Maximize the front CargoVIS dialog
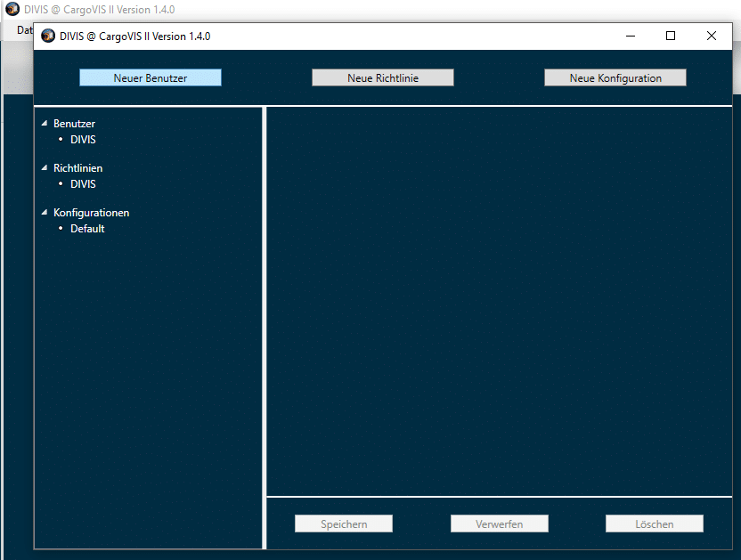 pyautogui.click(x=671, y=36)
